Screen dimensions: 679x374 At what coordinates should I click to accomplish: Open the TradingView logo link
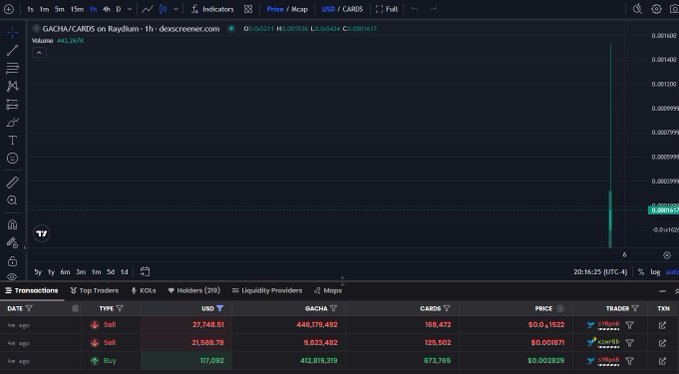coord(42,234)
